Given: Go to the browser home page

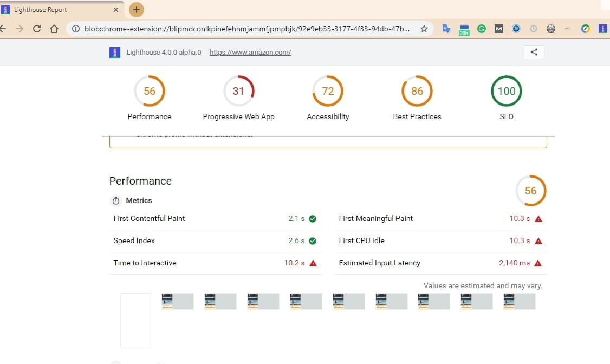Looking at the screenshot, I should [x=54, y=29].
